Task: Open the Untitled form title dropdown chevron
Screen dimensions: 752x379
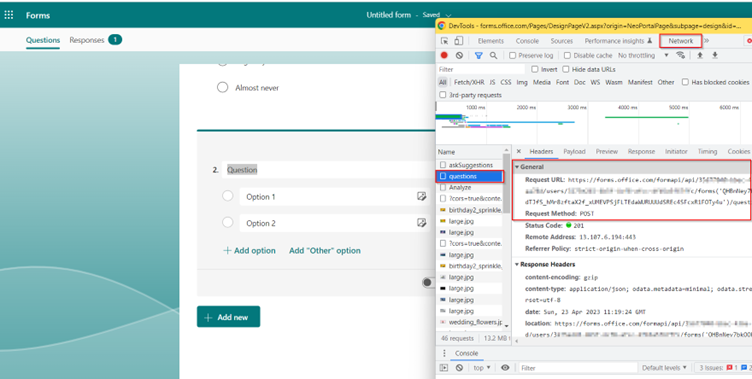Action: pyautogui.click(x=448, y=15)
